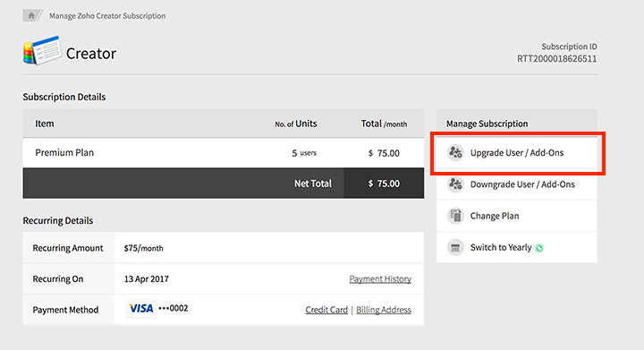Click the Subscription ID number
Image resolution: width=644 pixels, height=350 pixels.
pos(556,59)
